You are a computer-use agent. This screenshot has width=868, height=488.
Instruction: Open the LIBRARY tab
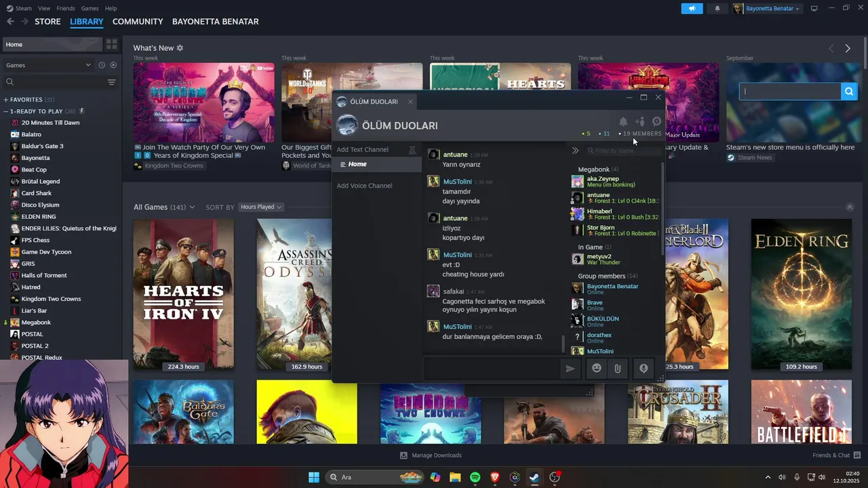point(87,22)
